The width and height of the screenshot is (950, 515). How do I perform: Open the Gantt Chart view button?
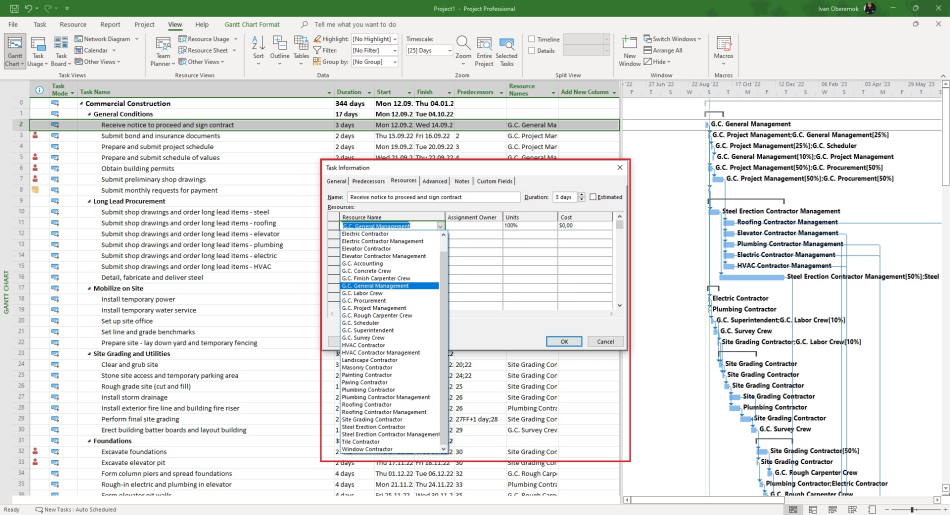(x=14, y=51)
